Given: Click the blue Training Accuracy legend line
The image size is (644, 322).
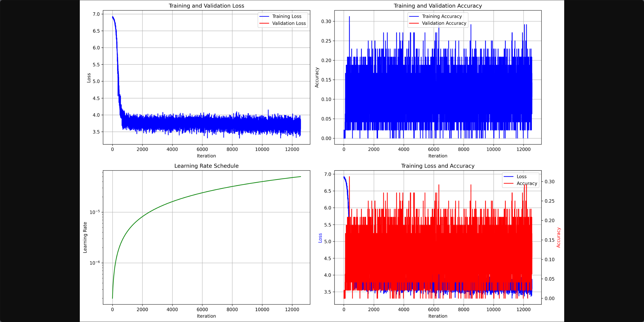Looking at the screenshot, I should point(414,16).
